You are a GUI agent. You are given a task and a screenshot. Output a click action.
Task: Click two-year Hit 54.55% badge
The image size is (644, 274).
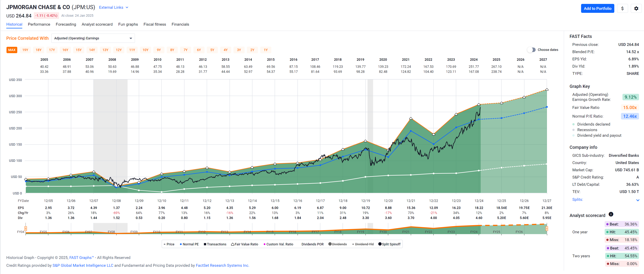pyautogui.click(x=622, y=256)
